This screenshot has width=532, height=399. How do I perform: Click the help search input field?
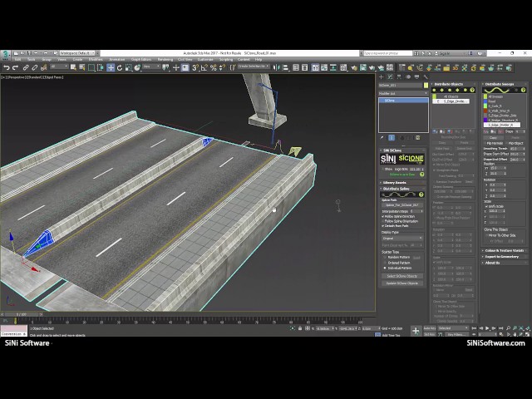(x=388, y=53)
